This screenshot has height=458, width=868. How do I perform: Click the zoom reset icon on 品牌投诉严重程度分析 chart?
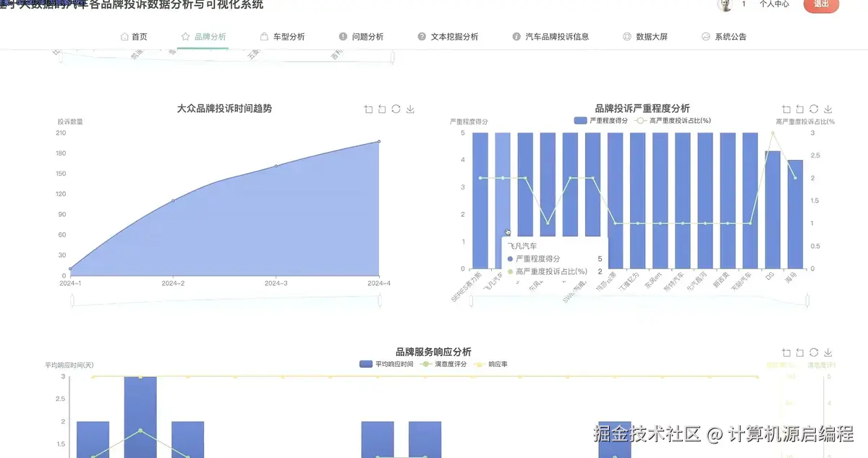click(800, 109)
